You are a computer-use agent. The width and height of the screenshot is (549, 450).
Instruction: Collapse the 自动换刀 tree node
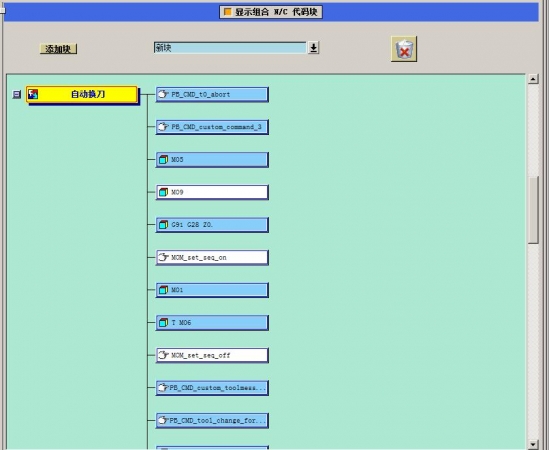pyautogui.click(x=16, y=94)
